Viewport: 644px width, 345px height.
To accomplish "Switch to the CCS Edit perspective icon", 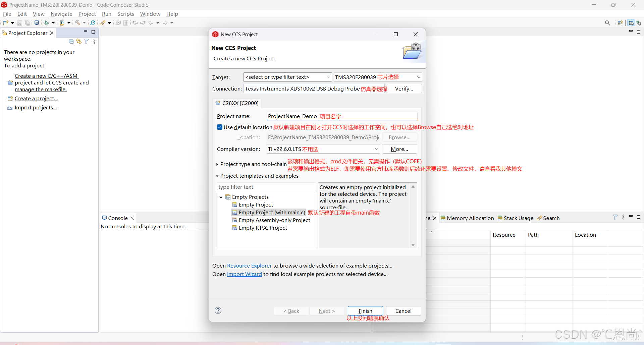I will [x=631, y=23].
